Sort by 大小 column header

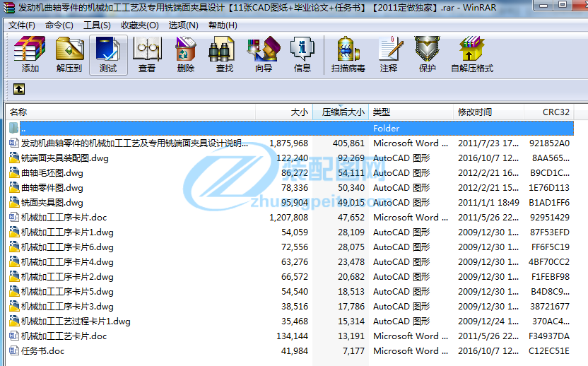pyautogui.click(x=284, y=112)
